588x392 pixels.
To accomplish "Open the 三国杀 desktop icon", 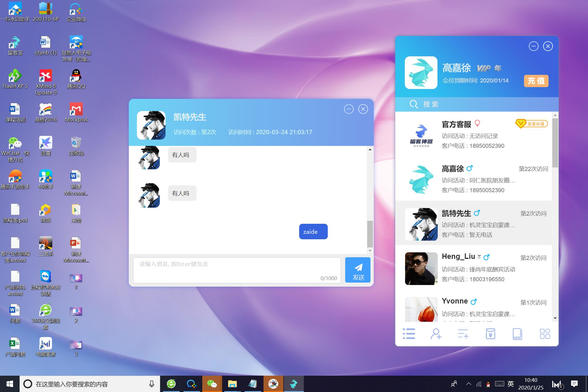I will [46, 247].
